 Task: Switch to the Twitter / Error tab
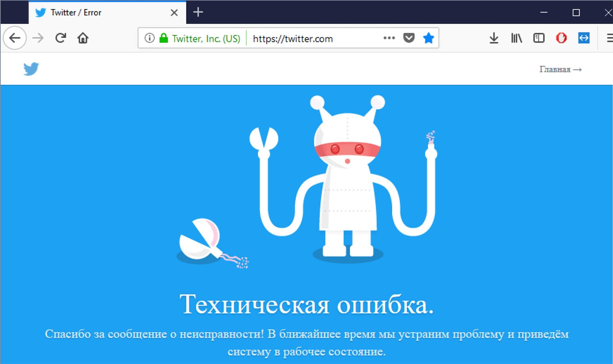click(107, 12)
